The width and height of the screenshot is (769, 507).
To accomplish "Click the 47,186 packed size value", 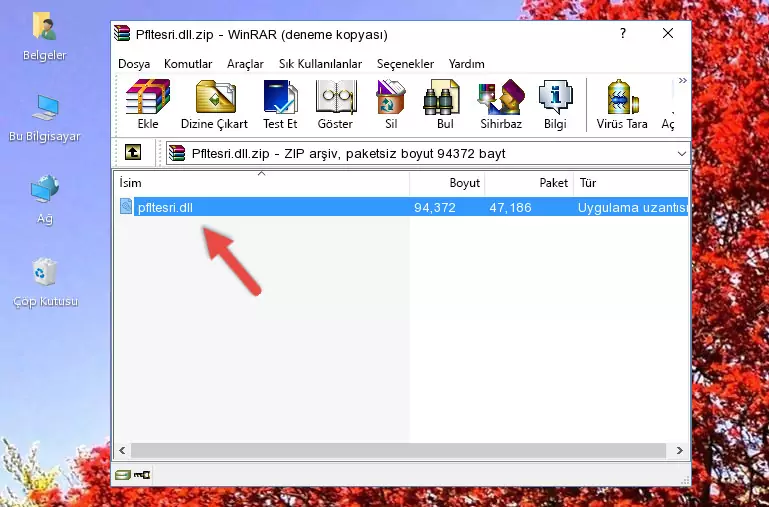I will click(510, 207).
